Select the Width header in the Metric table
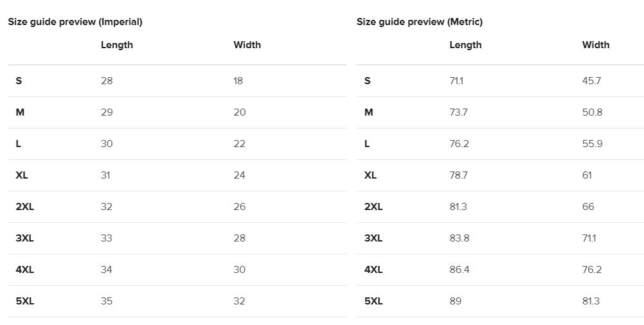Image resolution: width=644 pixels, height=325 pixels. tap(596, 45)
